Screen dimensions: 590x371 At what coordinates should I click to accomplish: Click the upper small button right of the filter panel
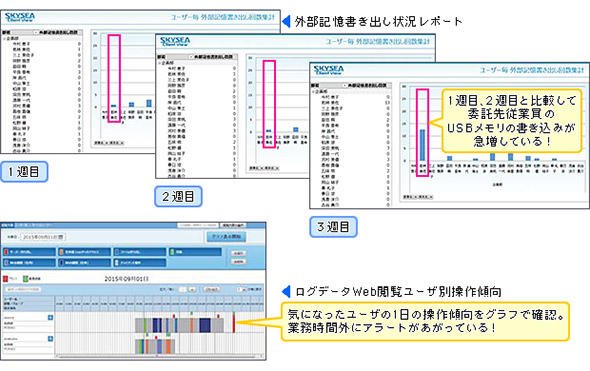pyautogui.click(x=238, y=253)
